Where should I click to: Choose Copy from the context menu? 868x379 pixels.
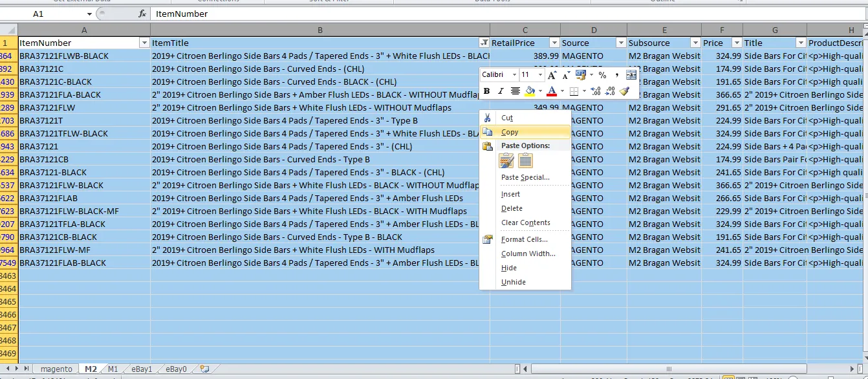(525, 132)
